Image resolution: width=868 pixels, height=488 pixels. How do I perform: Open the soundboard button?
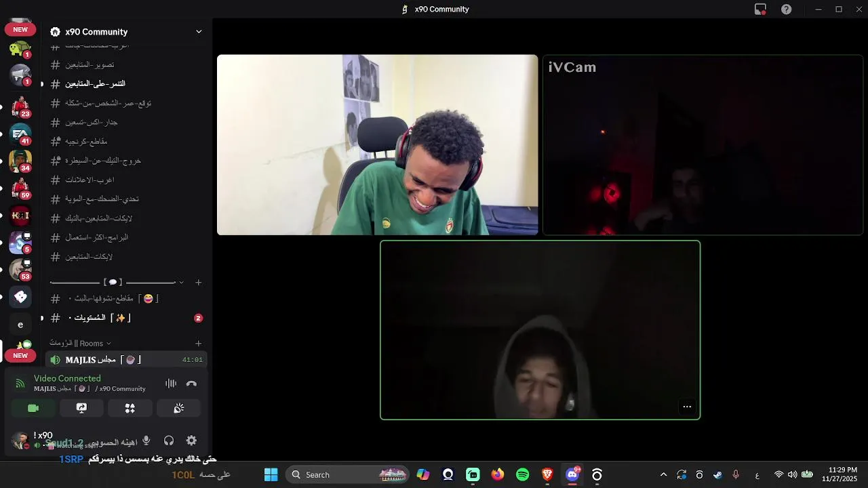[x=179, y=408]
